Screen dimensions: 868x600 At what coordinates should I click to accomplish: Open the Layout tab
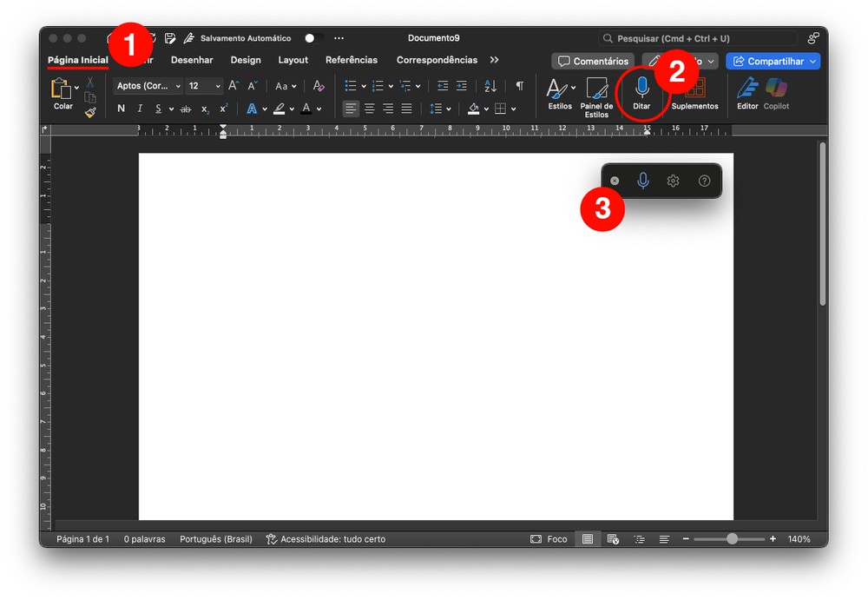(293, 60)
